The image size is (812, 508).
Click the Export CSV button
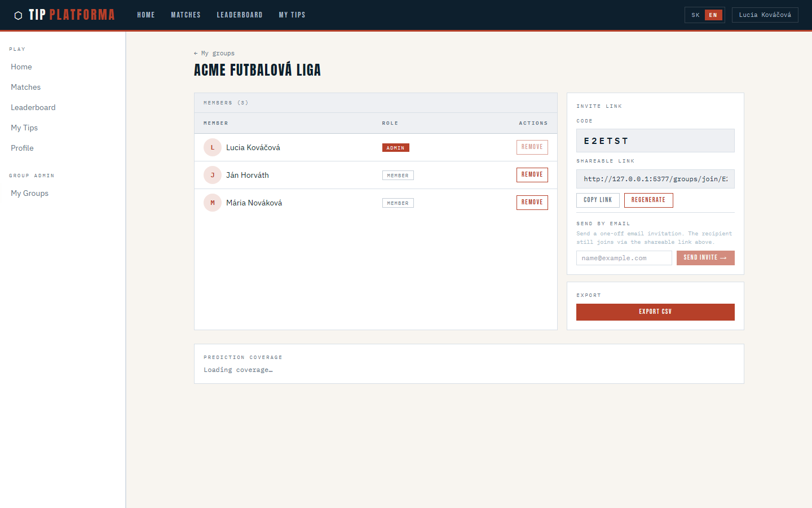[x=655, y=312]
